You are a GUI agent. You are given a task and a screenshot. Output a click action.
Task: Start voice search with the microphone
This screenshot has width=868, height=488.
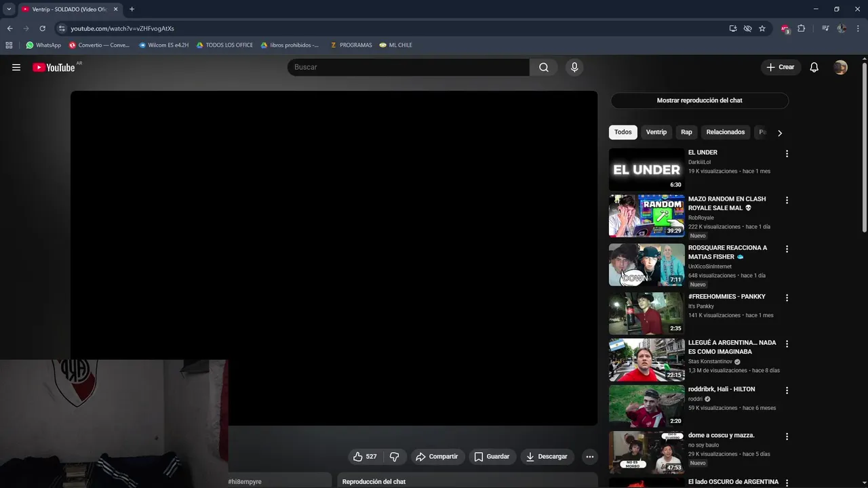click(x=574, y=67)
